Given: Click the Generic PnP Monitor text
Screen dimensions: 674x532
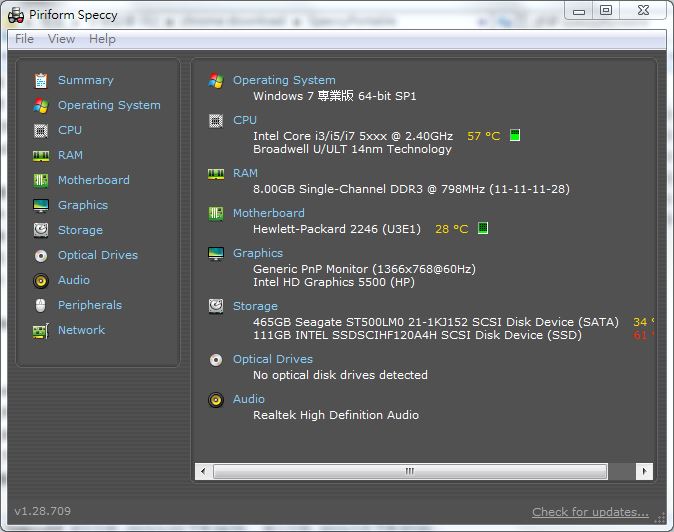Looking at the screenshot, I should (x=365, y=269).
